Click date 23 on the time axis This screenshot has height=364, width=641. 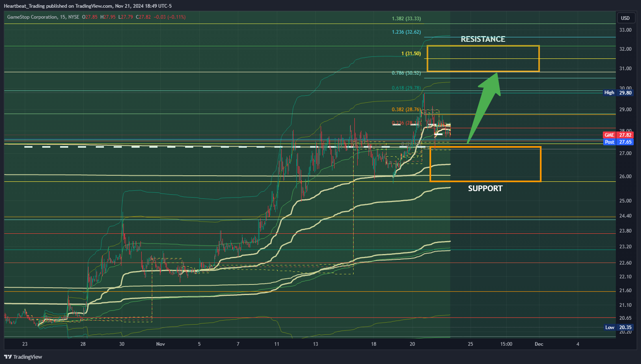point(25,344)
